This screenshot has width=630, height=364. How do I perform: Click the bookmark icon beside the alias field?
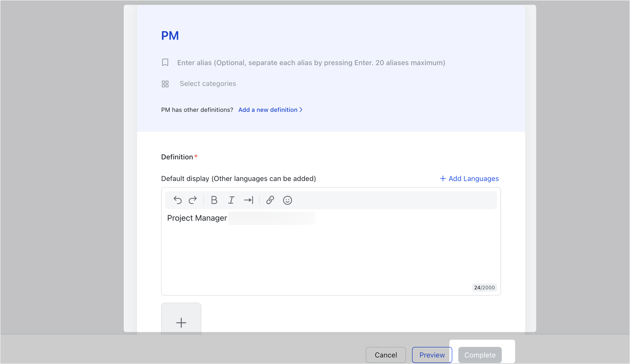point(165,62)
